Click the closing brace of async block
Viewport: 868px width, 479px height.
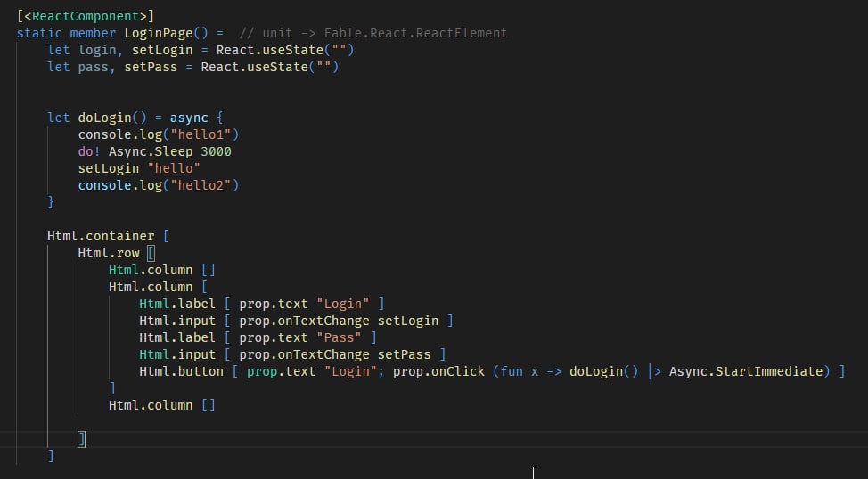pyautogui.click(x=51, y=202)
